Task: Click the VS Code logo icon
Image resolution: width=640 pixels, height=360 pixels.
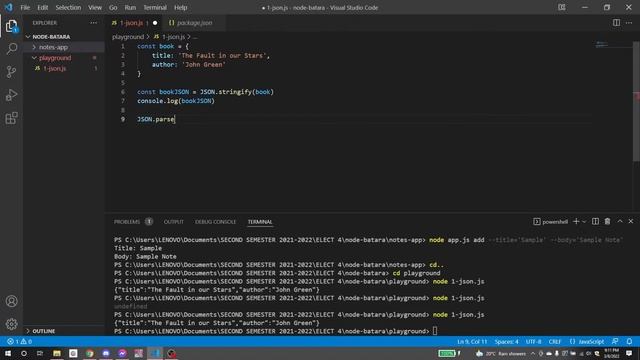Action: [x=9, y=7]
